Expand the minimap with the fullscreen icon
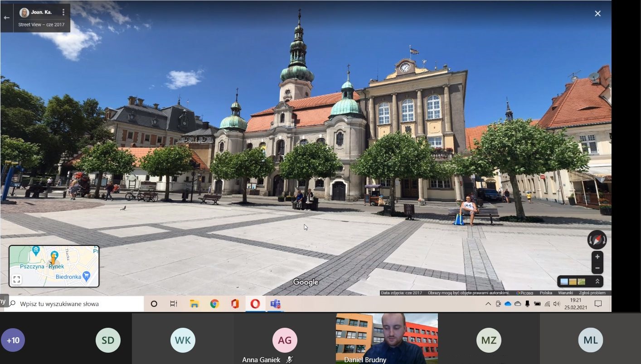 pos(17,279)
